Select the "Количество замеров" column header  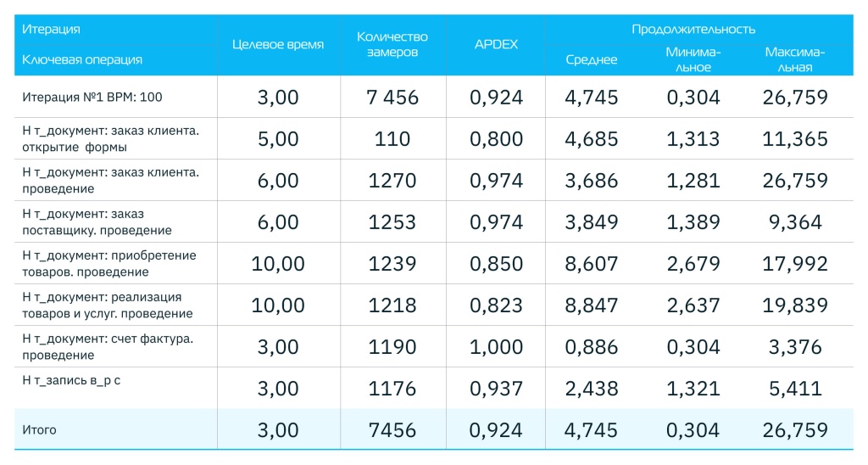point(392,44)
